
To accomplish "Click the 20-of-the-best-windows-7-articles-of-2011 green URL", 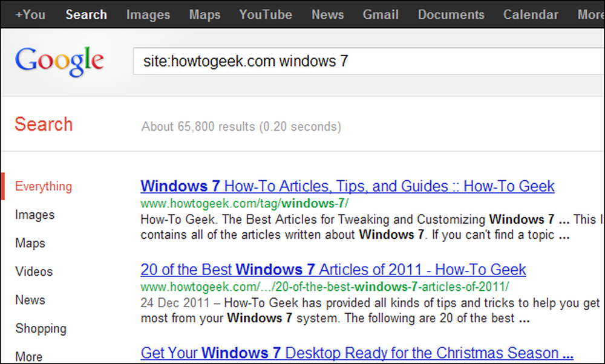I will [x=325, y=287].
